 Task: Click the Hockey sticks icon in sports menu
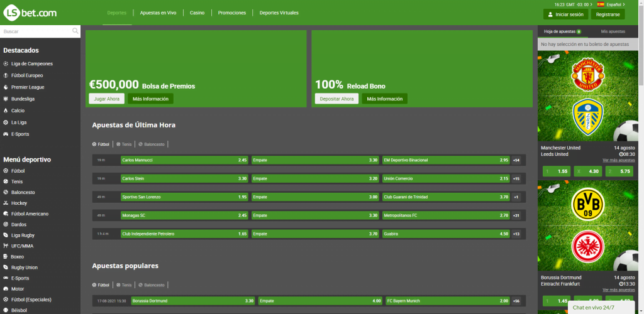(x=6, y=203)
